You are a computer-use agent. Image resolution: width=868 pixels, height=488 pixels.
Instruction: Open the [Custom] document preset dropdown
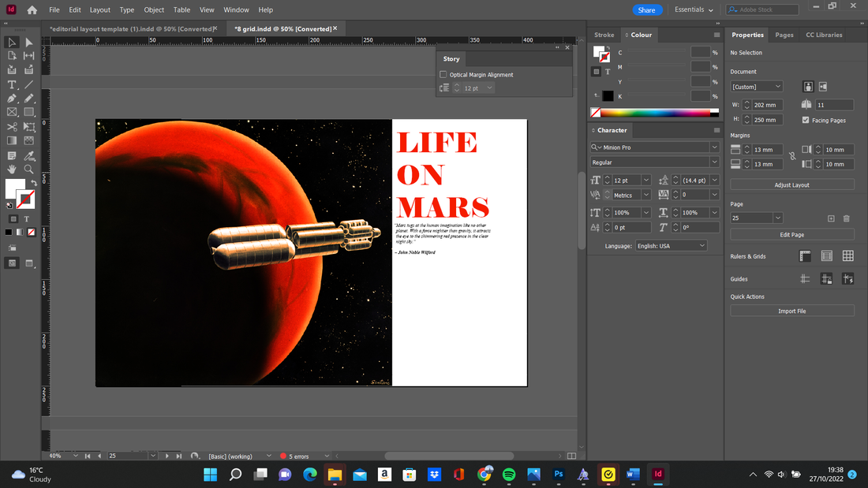point(756,87)
